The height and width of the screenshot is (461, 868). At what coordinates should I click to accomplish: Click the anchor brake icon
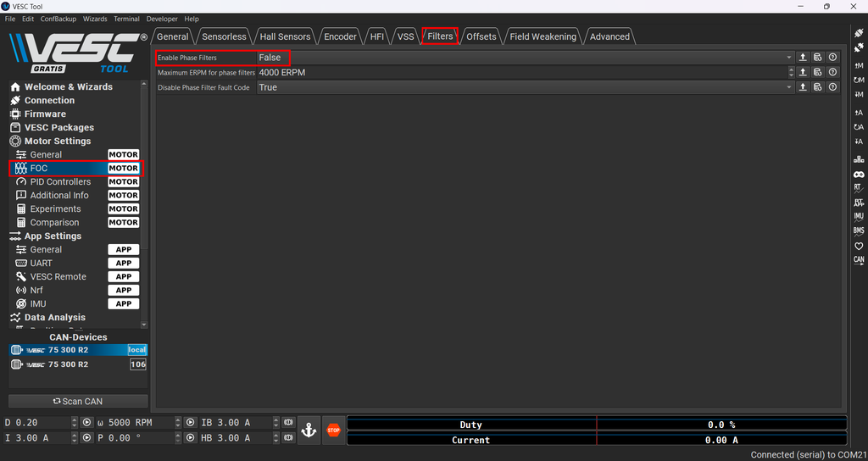[x=309, y=430]
